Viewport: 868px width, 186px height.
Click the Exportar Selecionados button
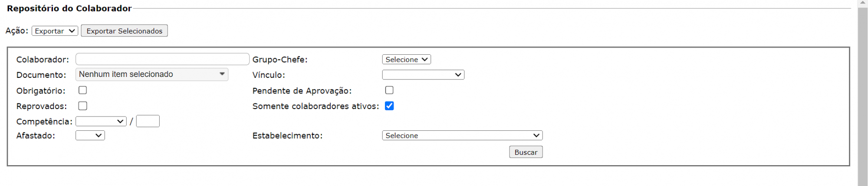124,31
